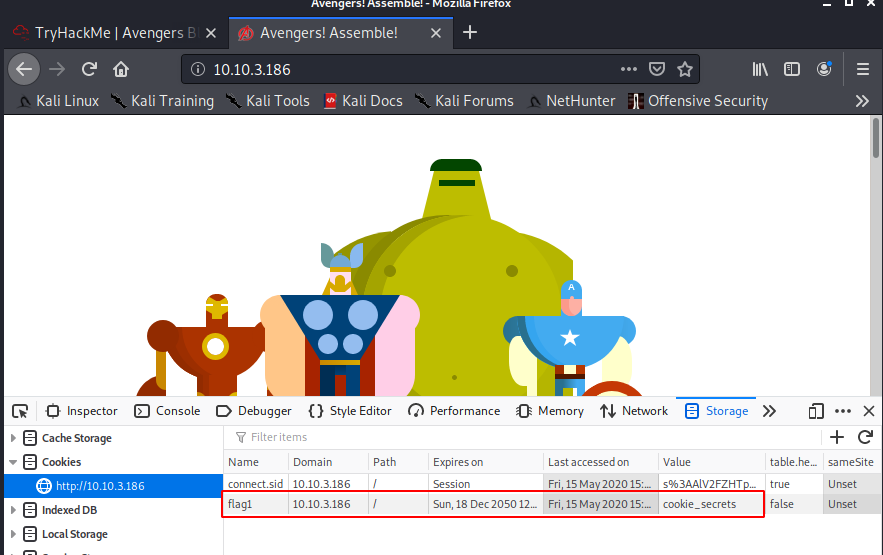Open the Firefox hamburger menu
This screenshot has height=555, width=883.
(863, 69)
